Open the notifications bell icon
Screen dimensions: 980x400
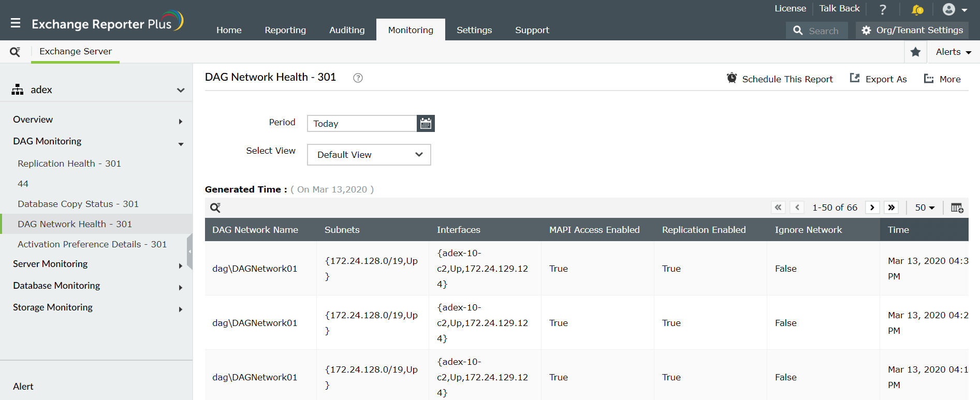[x=917, y=9]
